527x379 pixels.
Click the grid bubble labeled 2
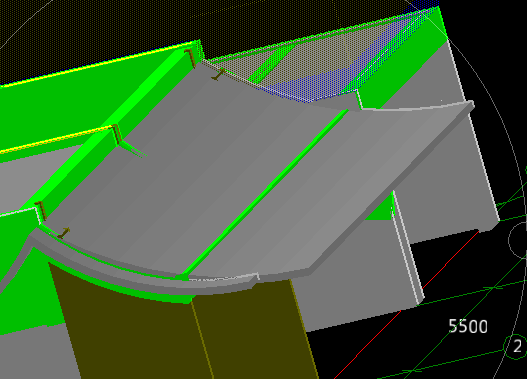click(516, 346)
